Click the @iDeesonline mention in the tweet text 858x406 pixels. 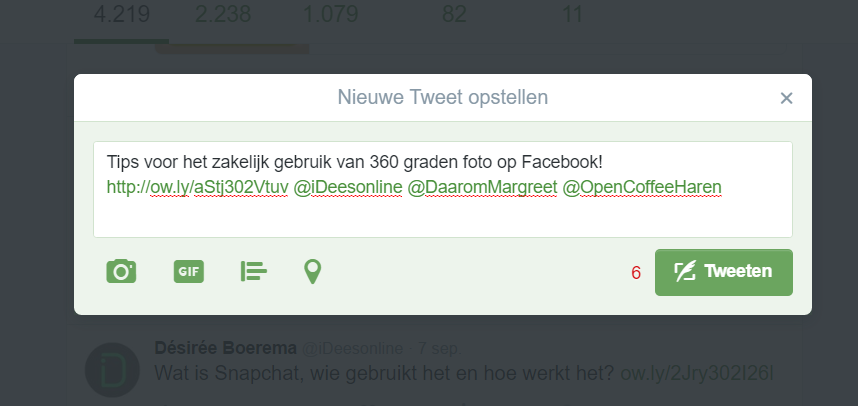348,187
